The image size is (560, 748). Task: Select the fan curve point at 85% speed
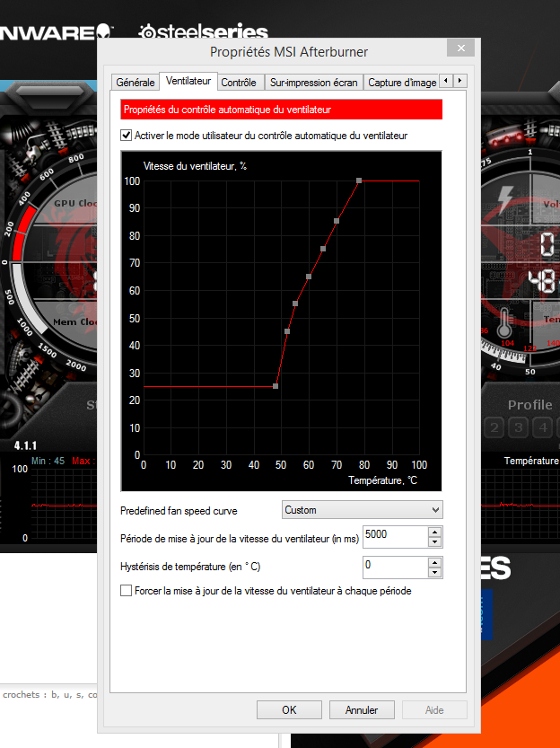tap(337, 221)
